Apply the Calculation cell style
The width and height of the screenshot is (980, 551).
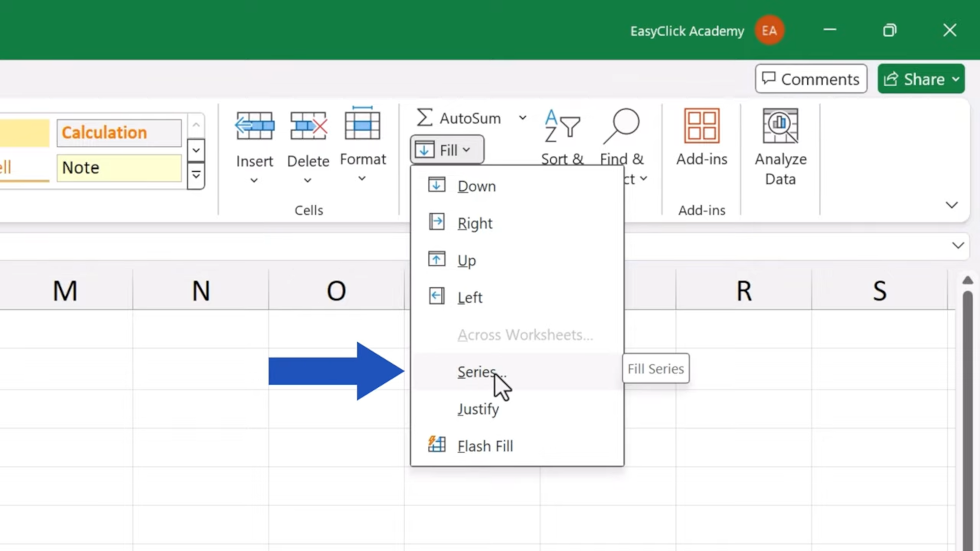tap(119, 133)
